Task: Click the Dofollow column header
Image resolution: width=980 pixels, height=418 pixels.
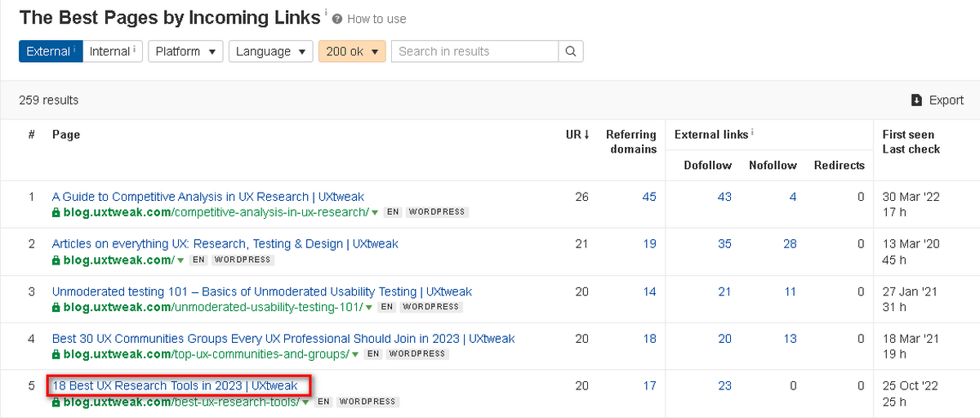Action: click(708, 166)
